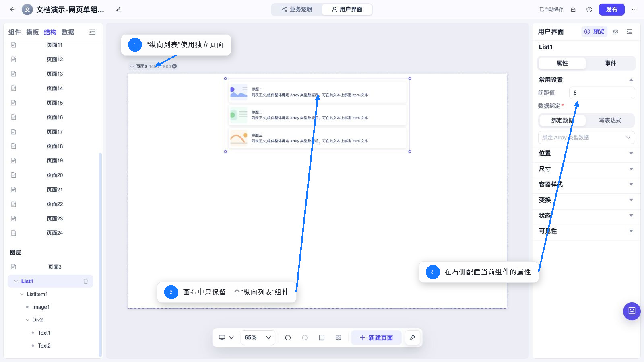
Task: Click the 标题二 list item thumbnail
Action: 239,115
